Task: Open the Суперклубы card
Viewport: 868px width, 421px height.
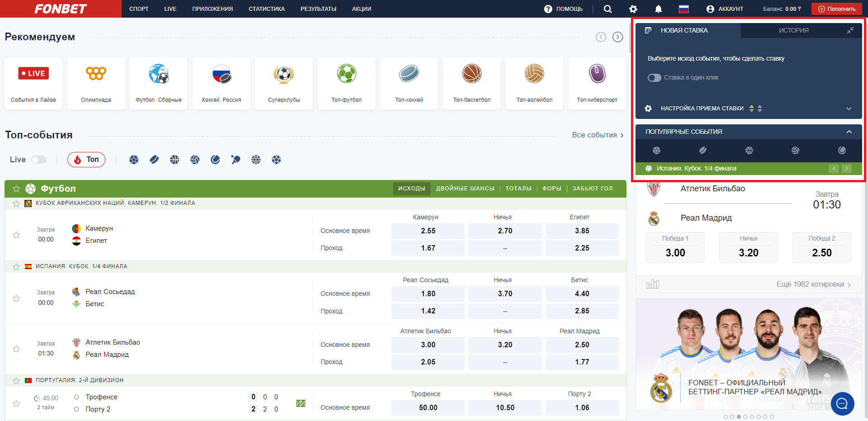Action: point(284,83)
